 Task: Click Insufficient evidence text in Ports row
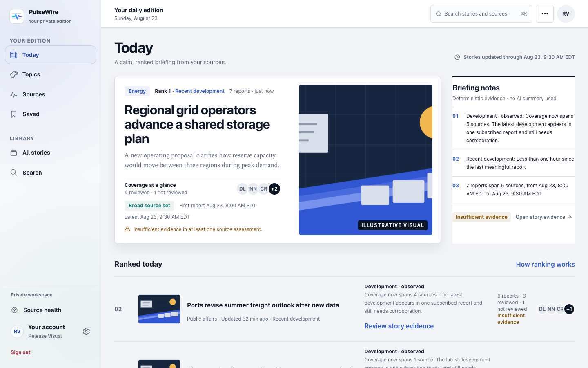tap(511, 319)
